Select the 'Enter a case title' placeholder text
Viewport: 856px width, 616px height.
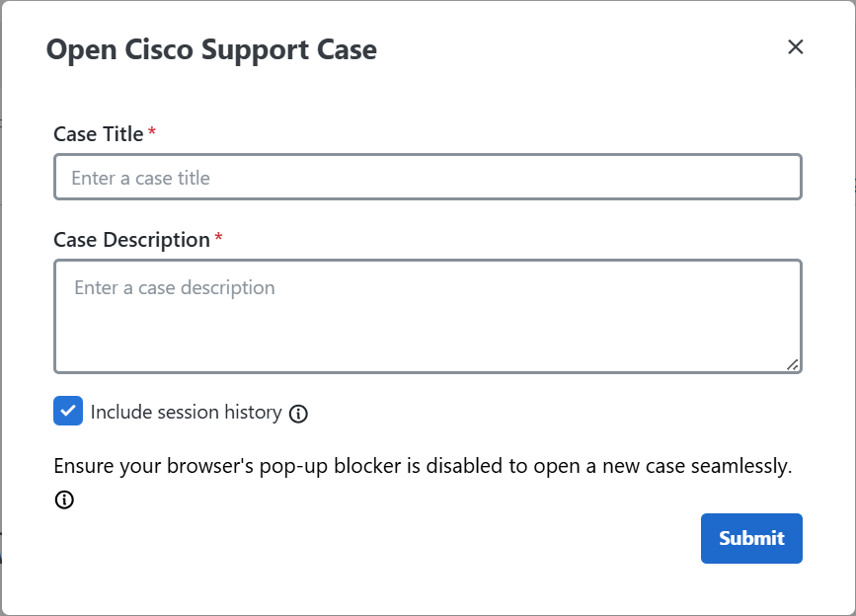141,178
